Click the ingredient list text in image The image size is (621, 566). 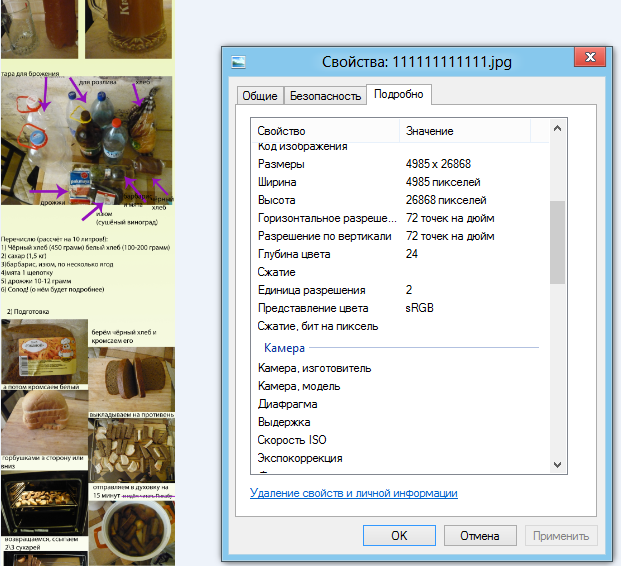(x=86, y=264)
